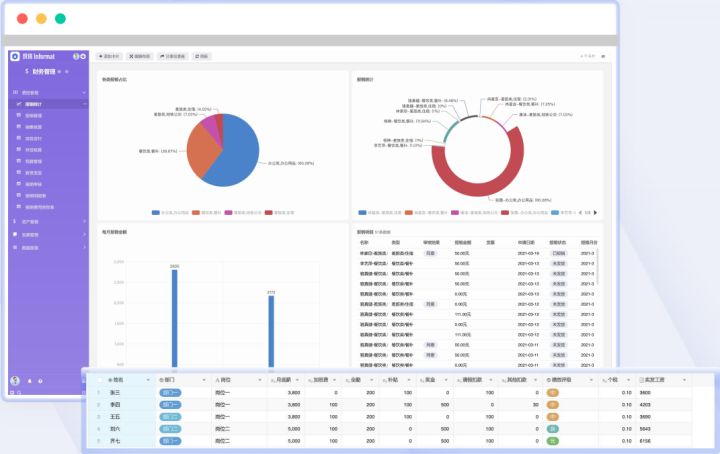Click the round plus icon in the sidebar header
Screen dimensions: 720x454
[83, 56]
